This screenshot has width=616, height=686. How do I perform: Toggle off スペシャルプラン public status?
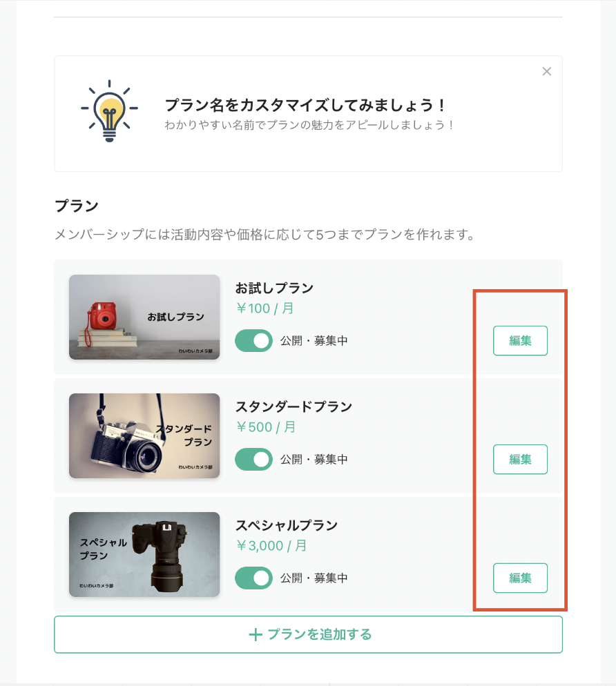[253, 578]
